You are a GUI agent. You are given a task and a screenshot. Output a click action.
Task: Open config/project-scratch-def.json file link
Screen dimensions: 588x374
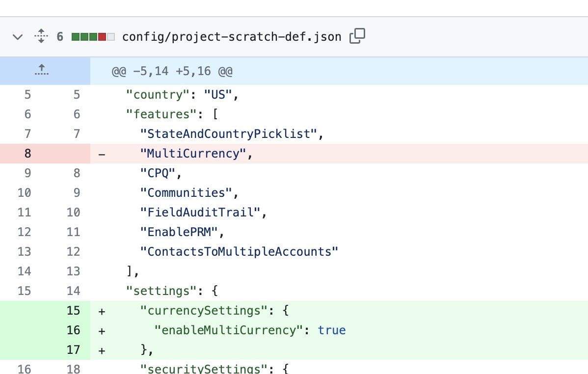(232, 37)
